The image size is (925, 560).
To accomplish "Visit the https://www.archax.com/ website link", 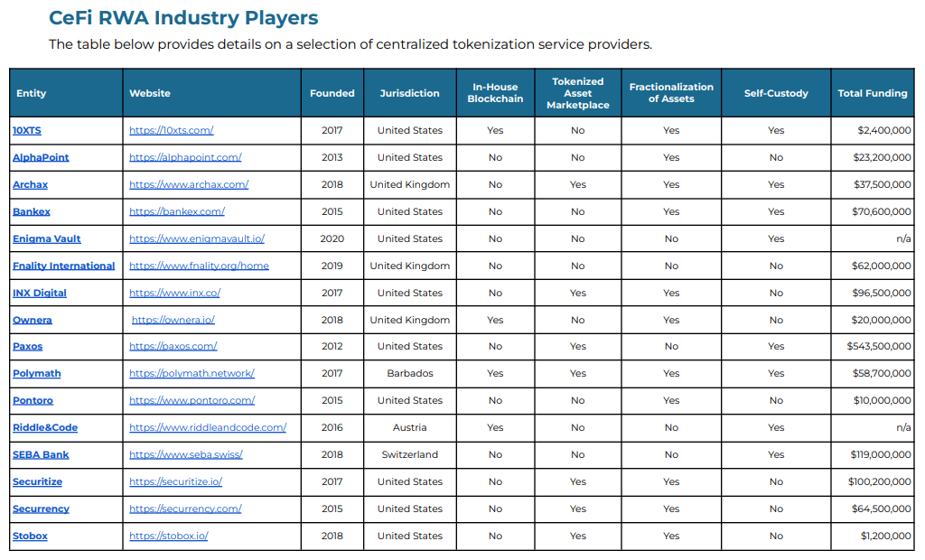I will coord(189,184).
